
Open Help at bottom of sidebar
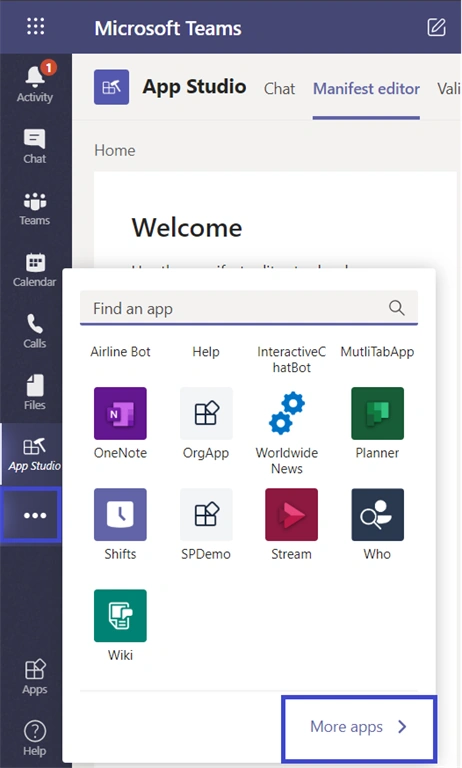pyautogui.click(x=35, y=739)
